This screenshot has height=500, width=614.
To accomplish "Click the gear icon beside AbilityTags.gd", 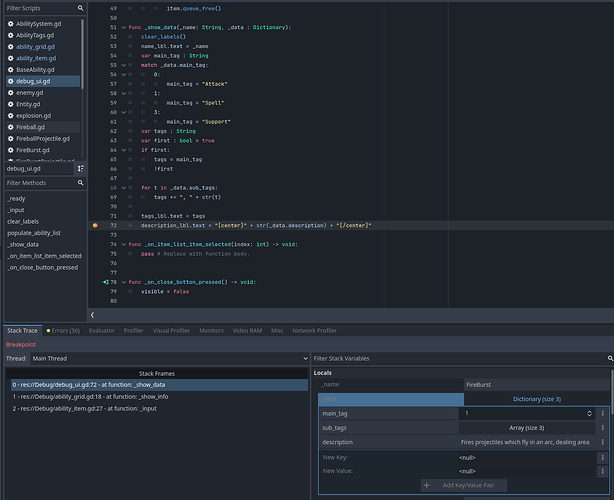I will (x=11, y=35).
